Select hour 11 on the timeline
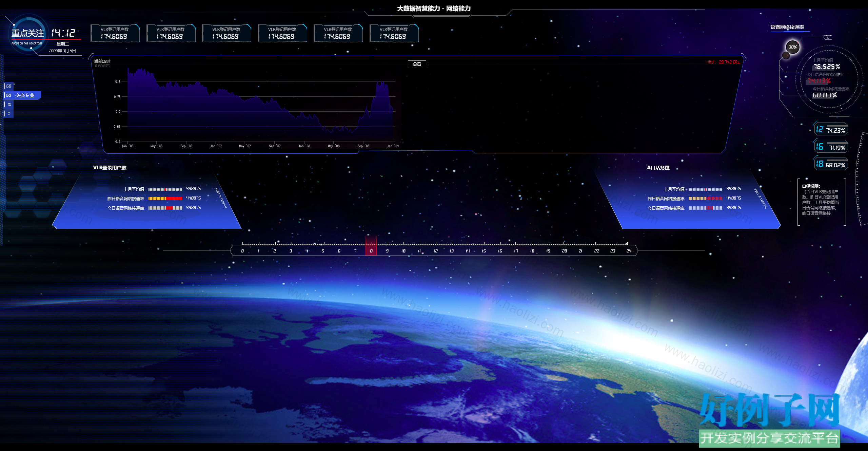The height and width of the screenshot is (451, 868). tap(419, 251)
